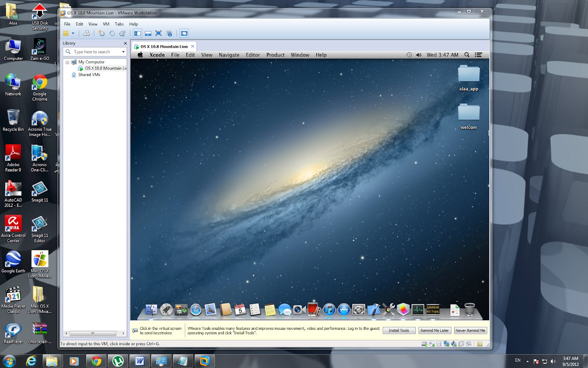Viewport: 588px width, 368px height.
Task: Revert the VM to its snapshot
Action: pyautogui.click(x=112, y=33)
